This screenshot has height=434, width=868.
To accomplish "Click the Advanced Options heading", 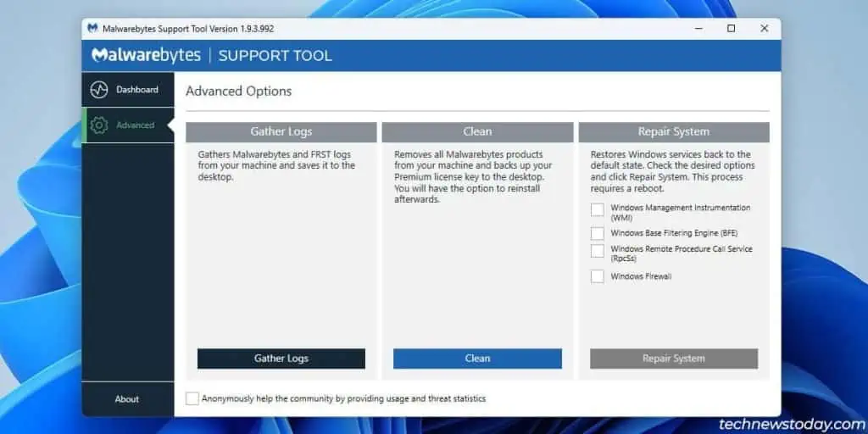I will 238,92.
